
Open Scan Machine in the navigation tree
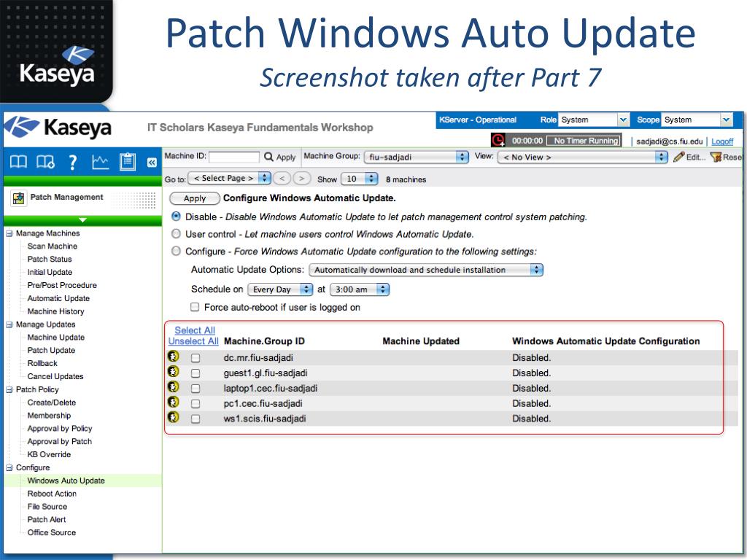(x=53, y=246)
